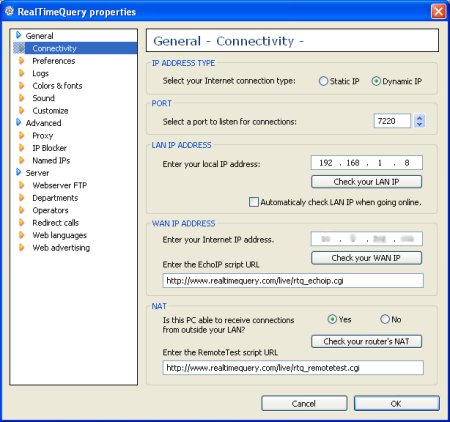Open the Connectivity settings page

[54, 48]
